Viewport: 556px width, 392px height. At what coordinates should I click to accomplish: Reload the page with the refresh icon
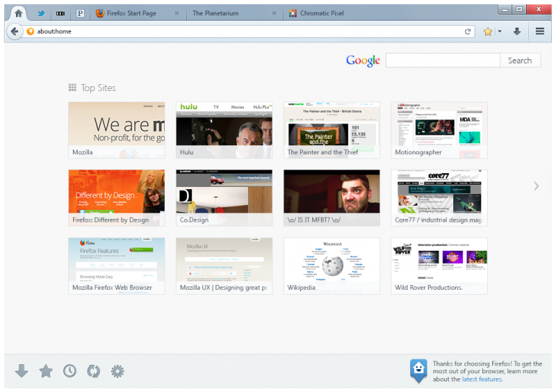(x=468, y=31)
